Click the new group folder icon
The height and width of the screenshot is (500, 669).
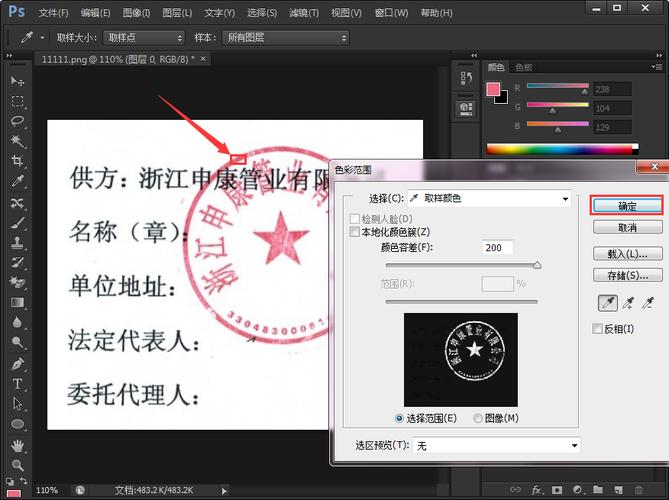pyautogui.click(x=598, y=490)
